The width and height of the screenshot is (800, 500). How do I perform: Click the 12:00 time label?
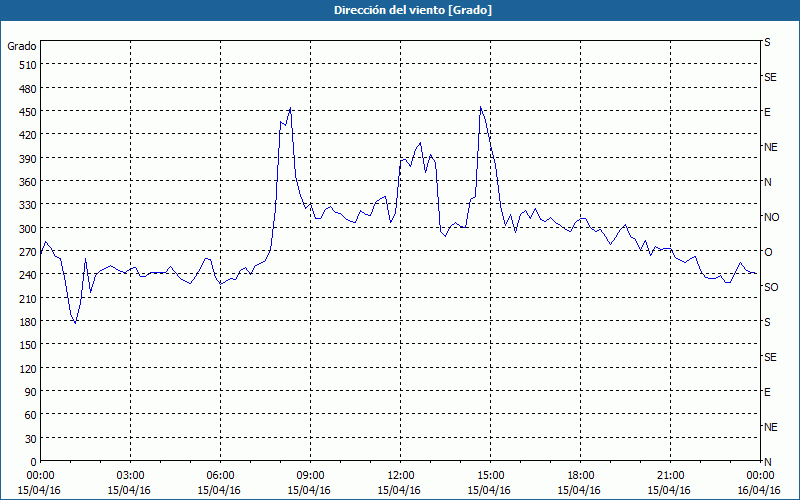tap(400, 476)
